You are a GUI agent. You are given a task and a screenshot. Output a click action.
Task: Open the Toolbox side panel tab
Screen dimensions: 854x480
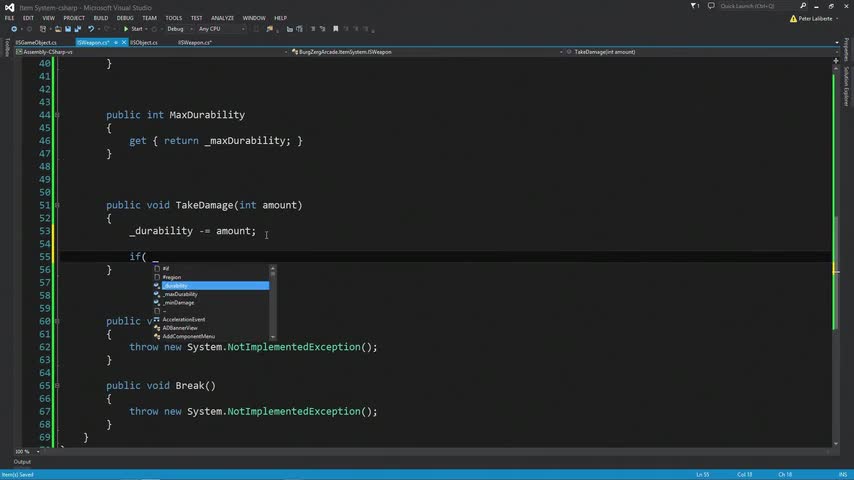pos(7,47)
